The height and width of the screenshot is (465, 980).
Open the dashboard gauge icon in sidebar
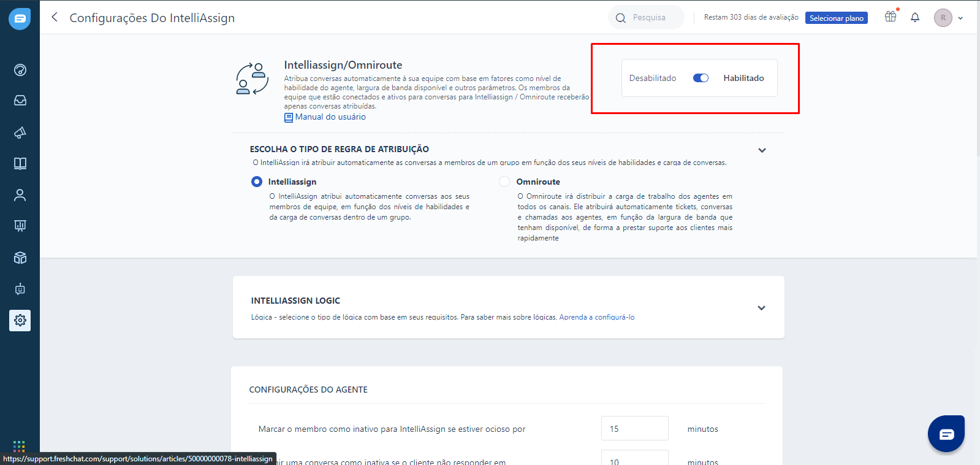pyautogui.click(x=20, y=70)
